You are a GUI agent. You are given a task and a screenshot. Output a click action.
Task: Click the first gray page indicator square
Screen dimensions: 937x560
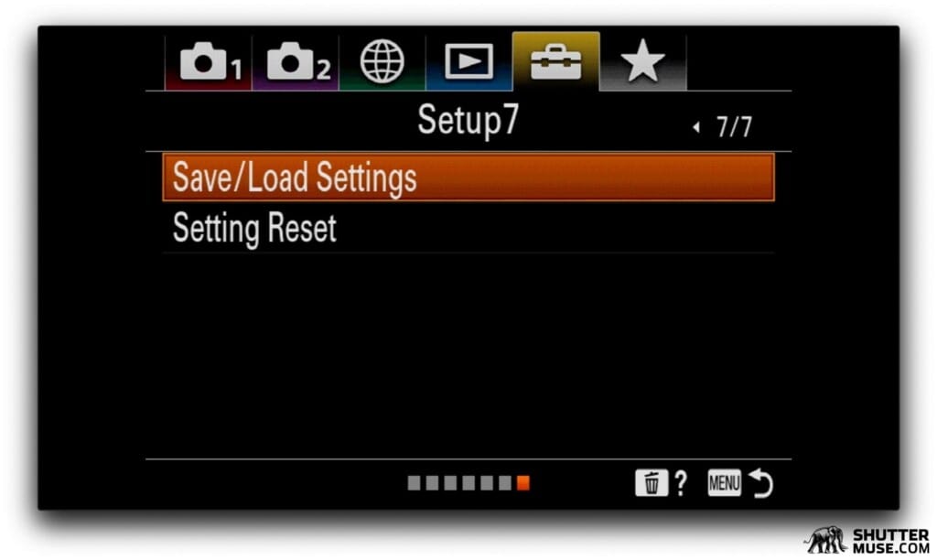[415, 483]
